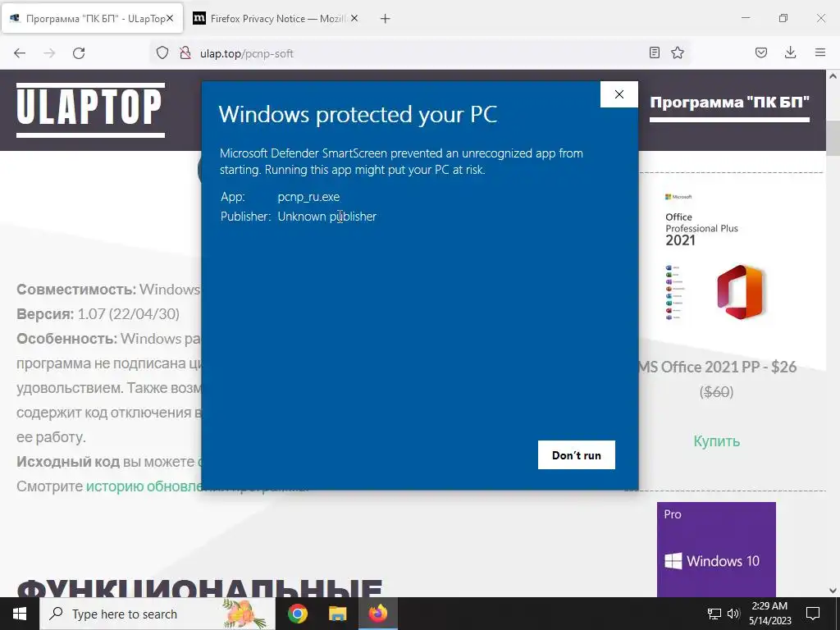
Task: Close the Firefox Privacy Notice tab
Action: 354,18
